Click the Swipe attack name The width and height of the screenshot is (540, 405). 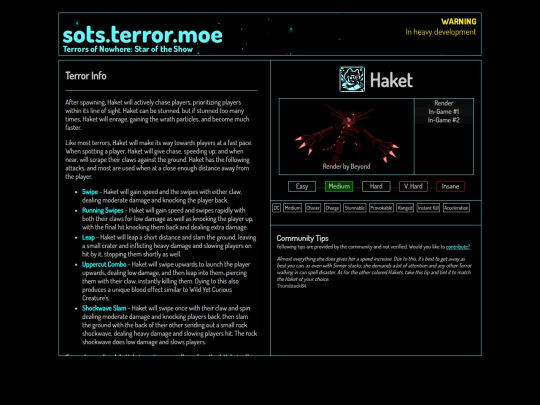pos(90,192)
